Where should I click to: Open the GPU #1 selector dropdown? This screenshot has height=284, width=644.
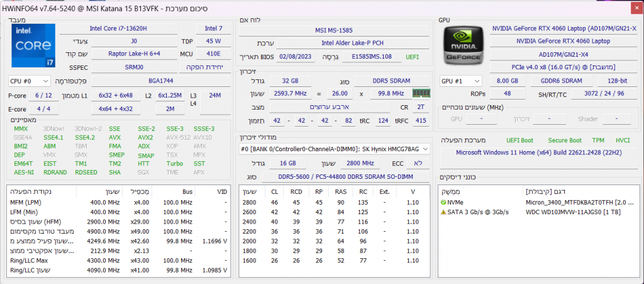(461, 81)
